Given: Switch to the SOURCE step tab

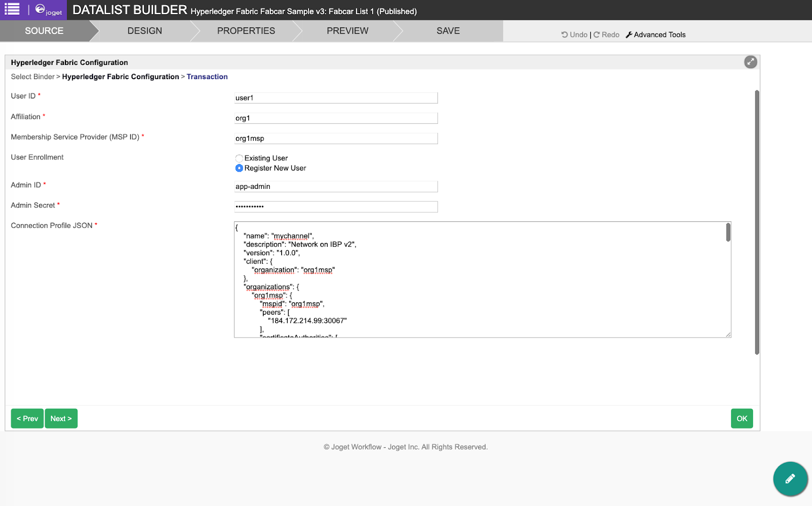Looking at the screenshot, I should pos(44,31).
